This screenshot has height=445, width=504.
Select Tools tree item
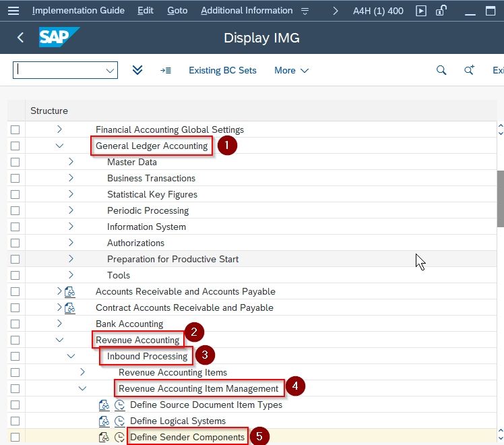coord(119,275)
